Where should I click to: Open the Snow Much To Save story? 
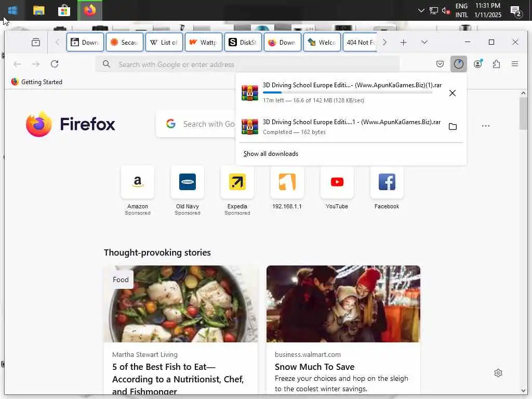point(314,367)
